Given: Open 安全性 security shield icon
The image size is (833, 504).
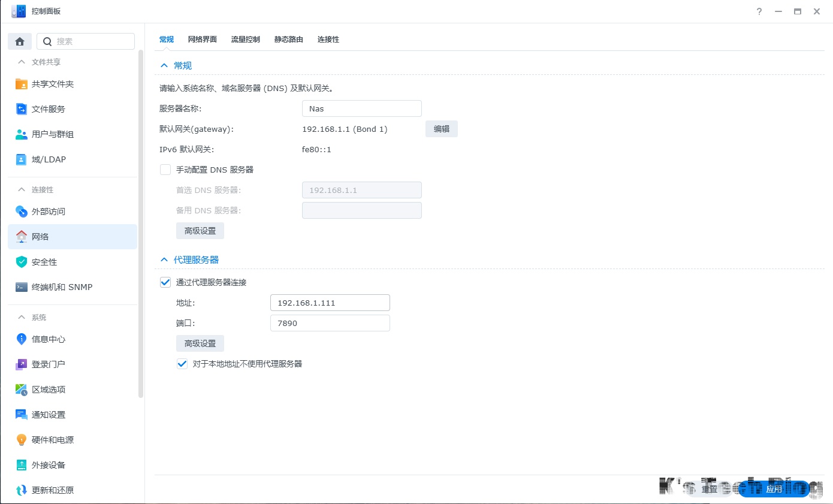Looking at the screenshot, I should pyautogui.click(x=22, y=262).
